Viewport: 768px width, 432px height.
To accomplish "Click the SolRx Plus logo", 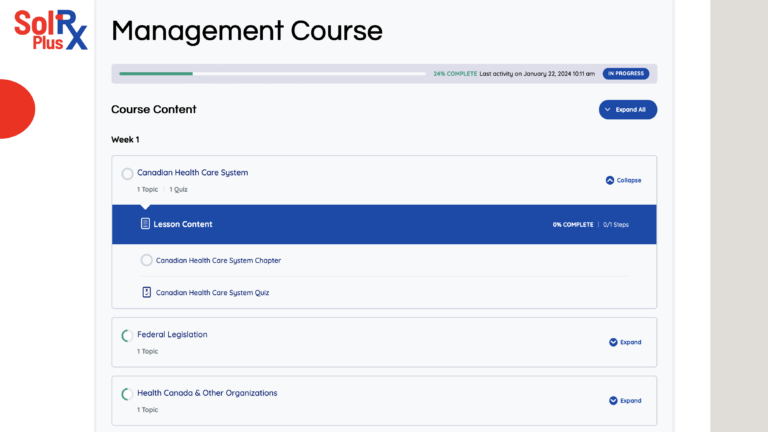I will pos(51,30).
